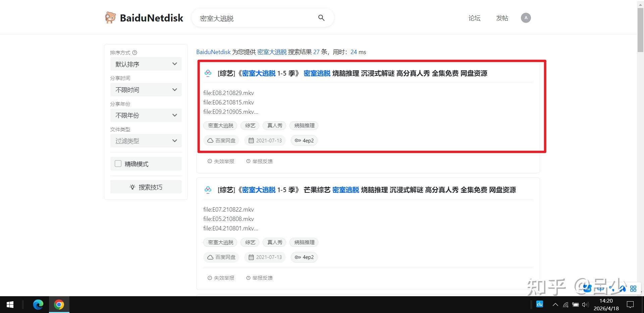
Task: Click the 综艺 tag in the E07.210822.mkv result
Action: coord(250,242)
